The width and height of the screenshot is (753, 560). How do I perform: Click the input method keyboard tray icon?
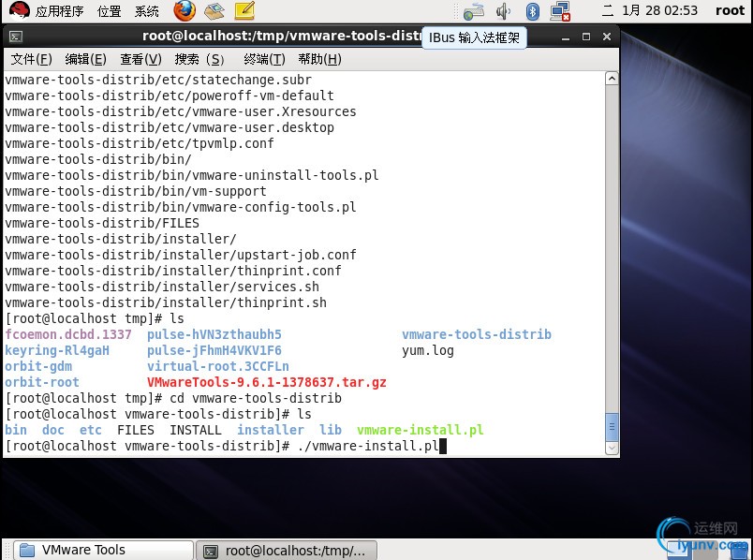click(x=474, y=11)
